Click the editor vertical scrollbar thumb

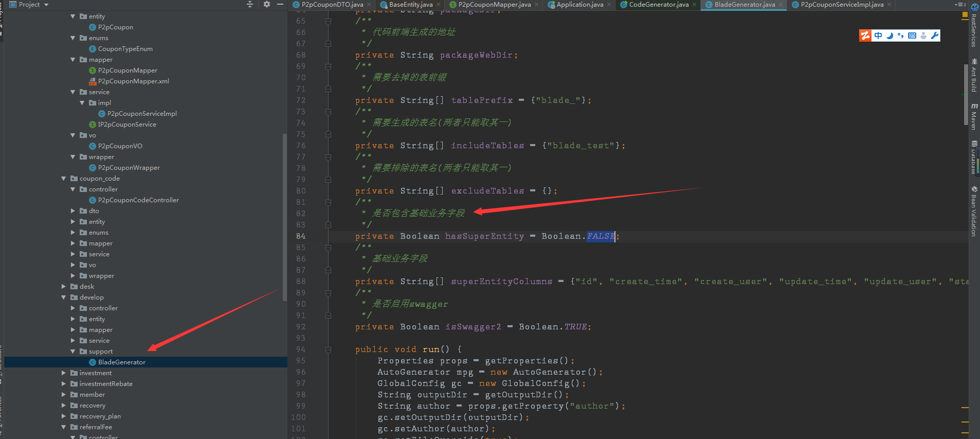pyautogui.click(x=966, y=95)
